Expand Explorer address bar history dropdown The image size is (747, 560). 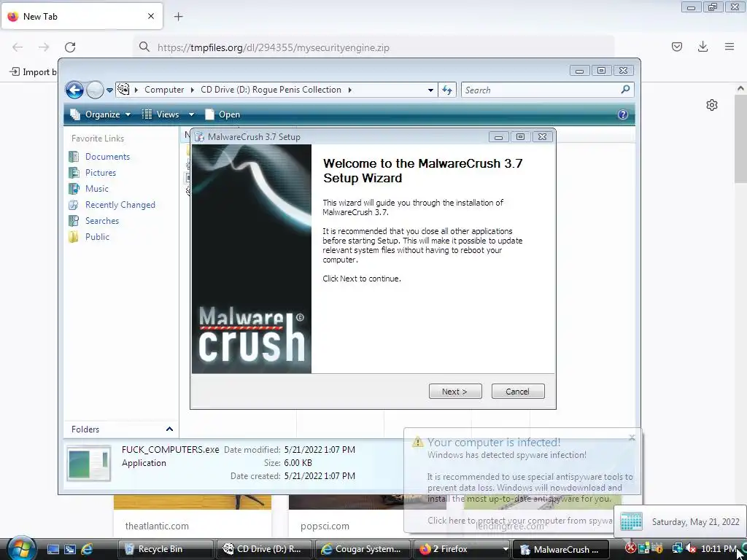pyautogui.click(x=430, y=90)
